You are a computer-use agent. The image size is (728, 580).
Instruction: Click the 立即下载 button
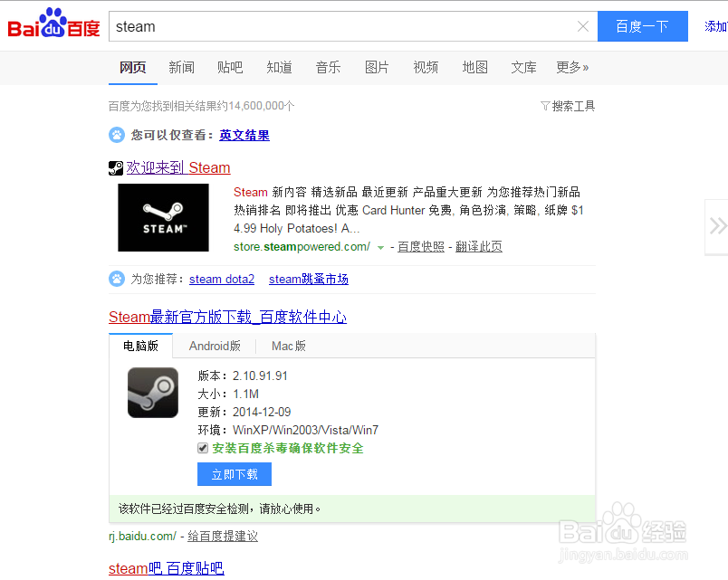click(235, 474)
